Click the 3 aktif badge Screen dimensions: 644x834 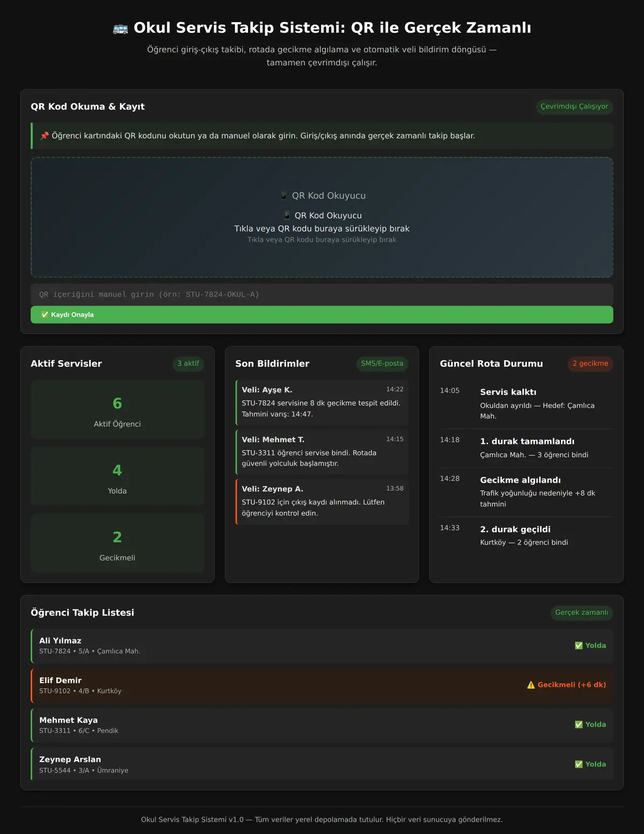point(188,363)
